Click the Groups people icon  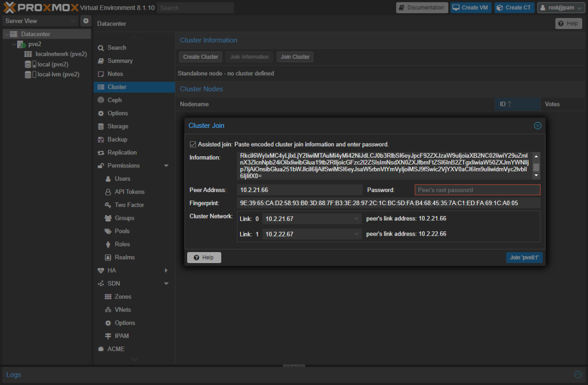tap(108, 218)
